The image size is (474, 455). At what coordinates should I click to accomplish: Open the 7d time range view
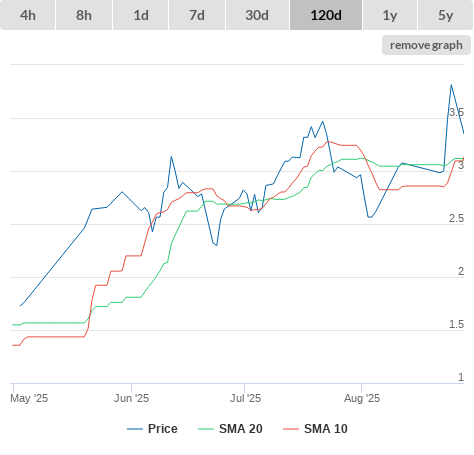pyautogui.click(x=197, y=15)
